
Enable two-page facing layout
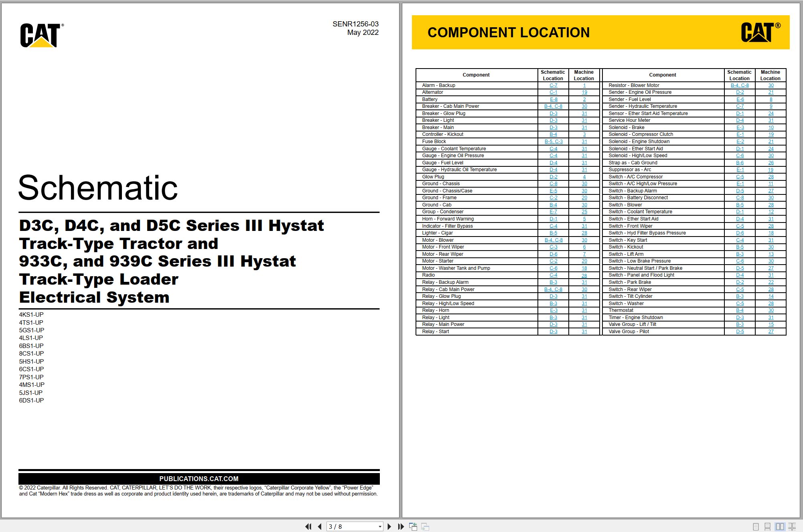(780, 527)
